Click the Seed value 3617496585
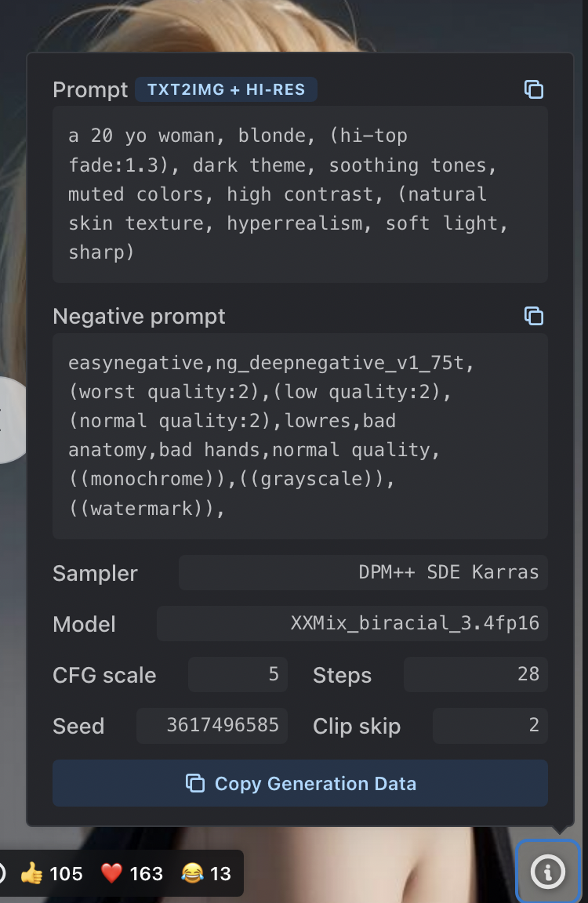 [x=212, y=726]
